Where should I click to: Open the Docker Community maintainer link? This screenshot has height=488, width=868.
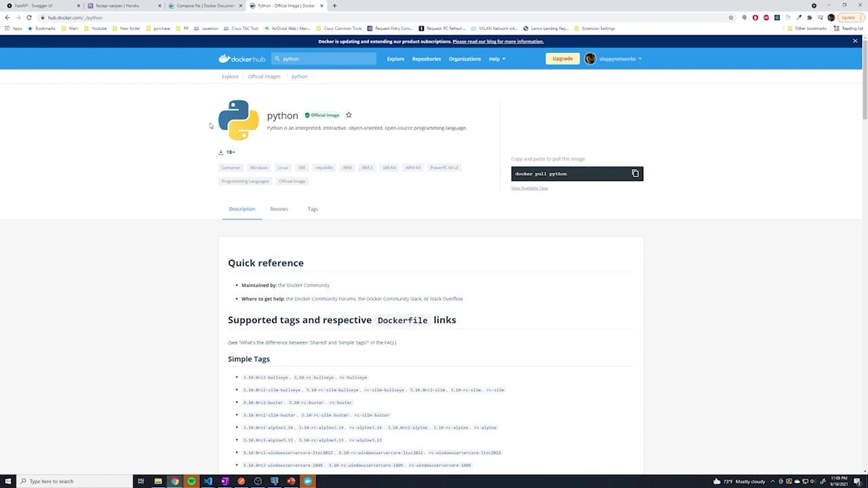(304, 285)
